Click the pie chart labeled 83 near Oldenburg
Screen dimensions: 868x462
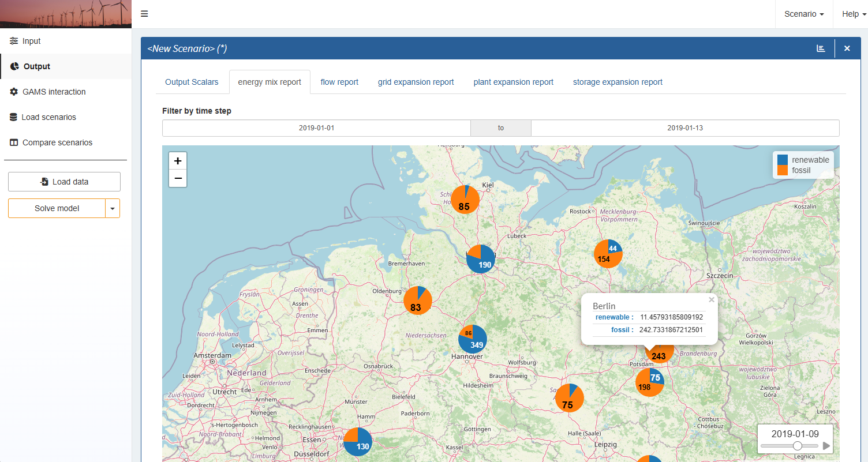pos(418,301)
